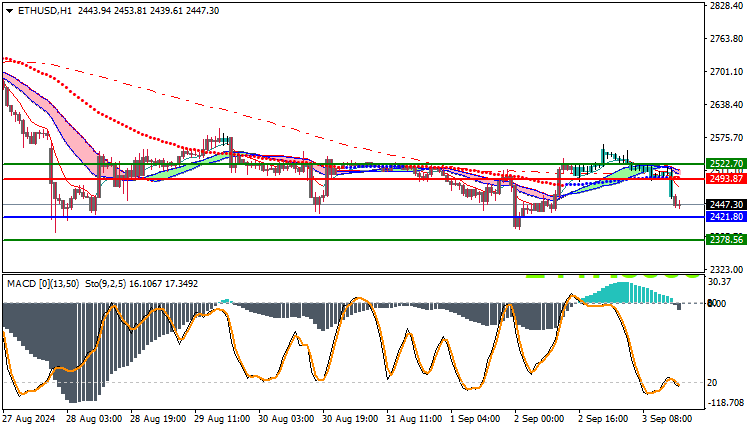This screenshot has height=430, width=750.
Task: Click the 28 Aug 03:00 time label
Action: click(x=94, y=419)
